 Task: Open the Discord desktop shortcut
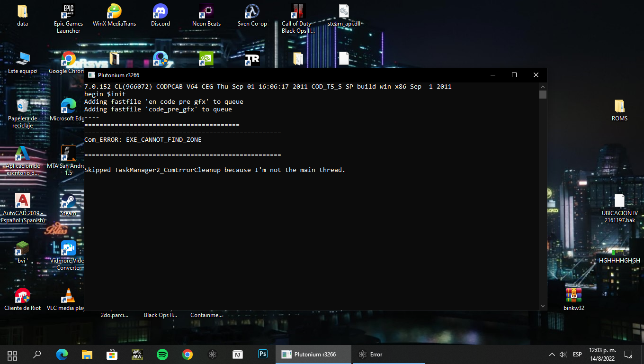pyautogui.click(x=161, y=15)
